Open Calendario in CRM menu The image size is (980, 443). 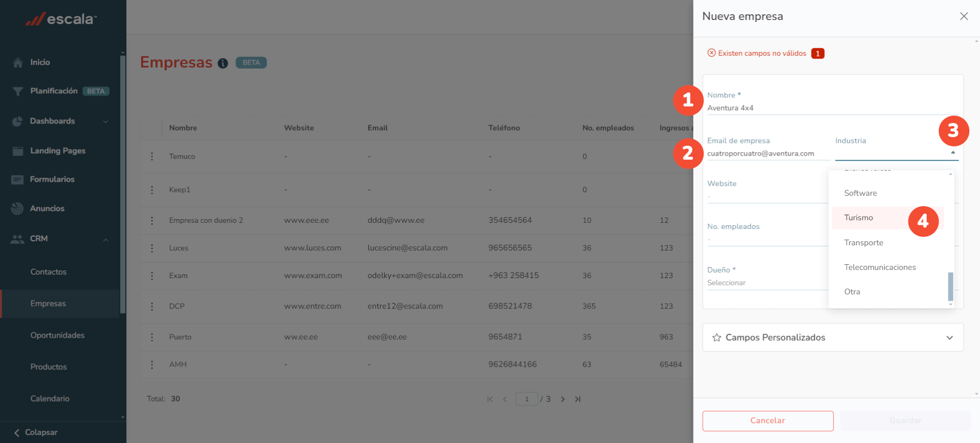50,399
